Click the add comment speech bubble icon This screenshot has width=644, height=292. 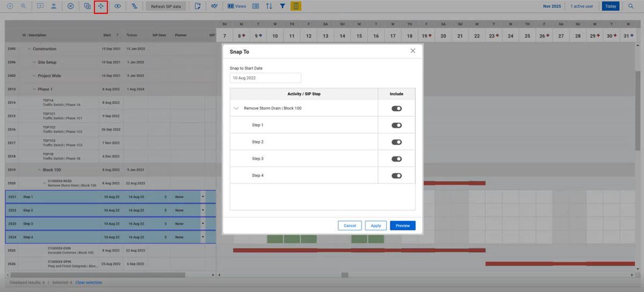[40, 6]
